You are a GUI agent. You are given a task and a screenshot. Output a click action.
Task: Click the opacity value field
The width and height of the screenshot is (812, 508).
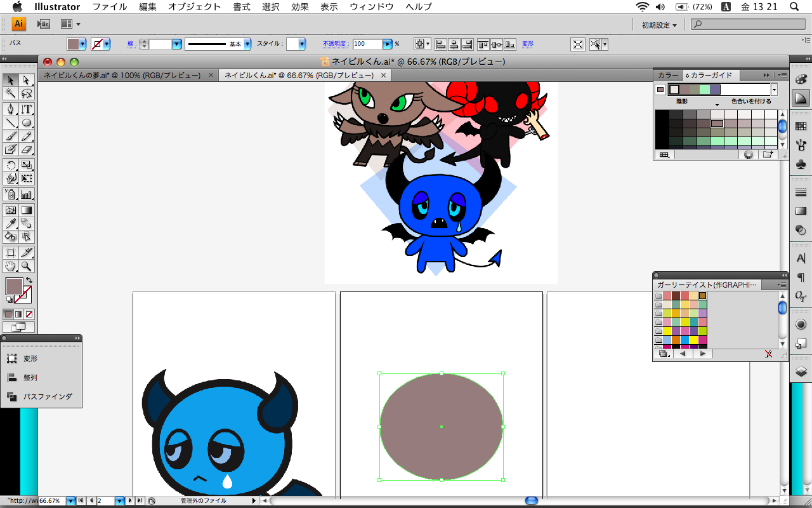pyautogui.click(x=367, y=44)
